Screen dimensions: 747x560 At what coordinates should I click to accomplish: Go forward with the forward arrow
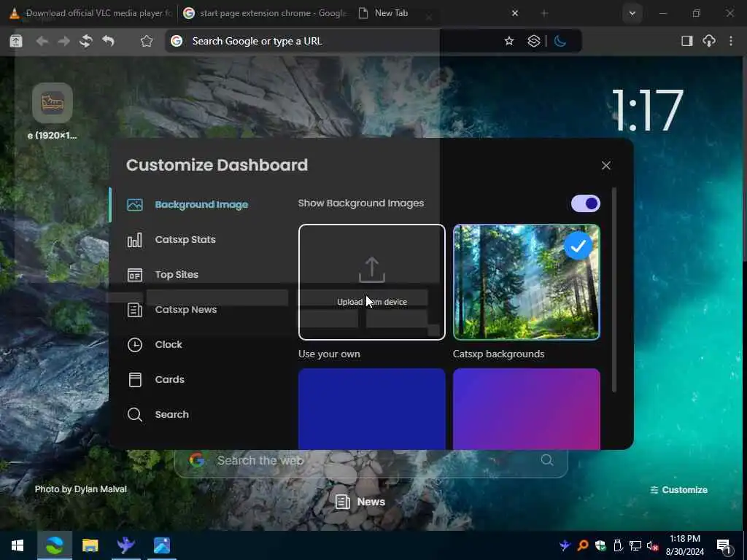coord(64,42)
